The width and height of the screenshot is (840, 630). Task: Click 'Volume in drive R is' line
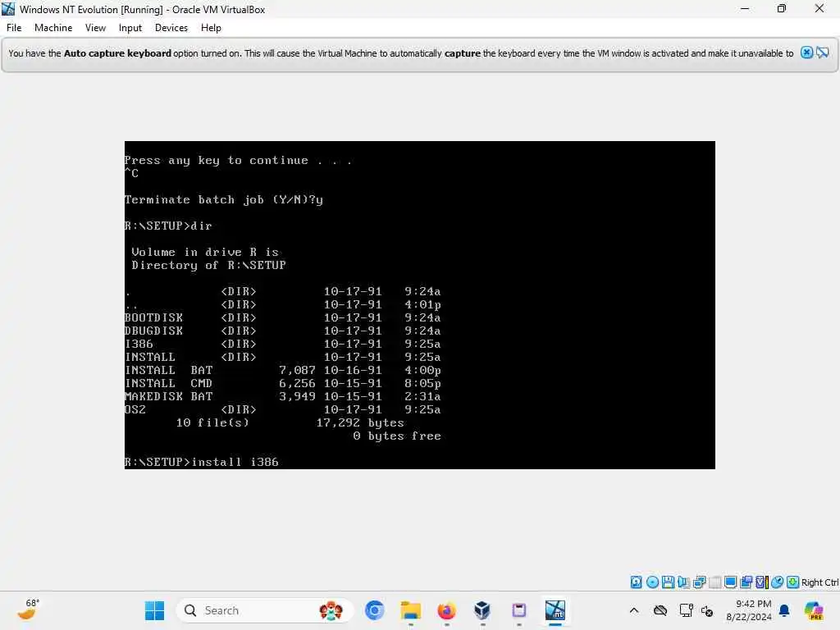[205, 252]
